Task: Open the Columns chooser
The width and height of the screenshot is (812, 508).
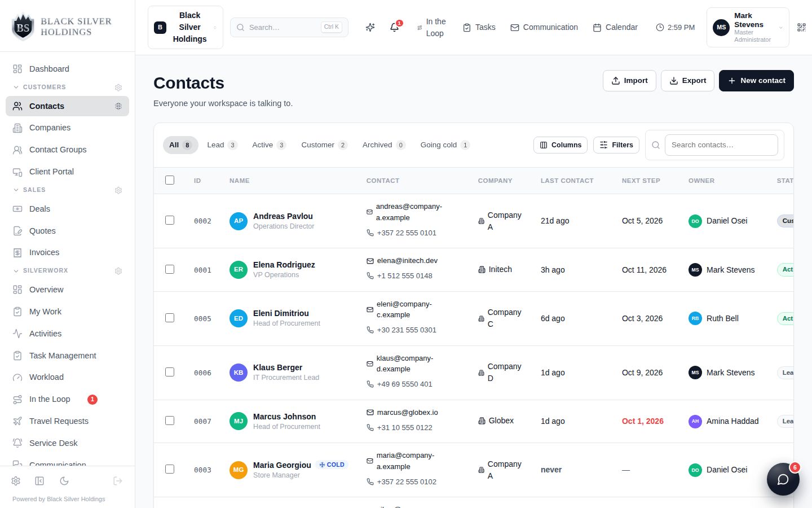Action: [x=561, y=145]
